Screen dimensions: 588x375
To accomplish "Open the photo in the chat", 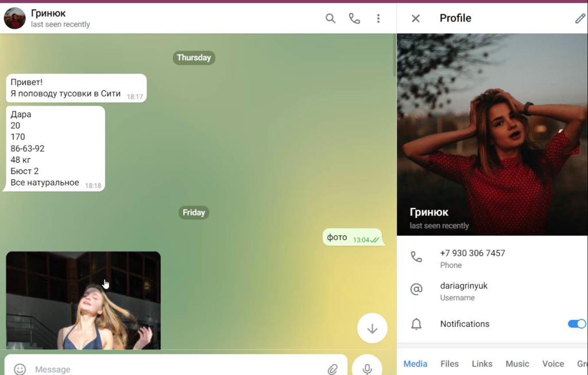I will 83,300.
